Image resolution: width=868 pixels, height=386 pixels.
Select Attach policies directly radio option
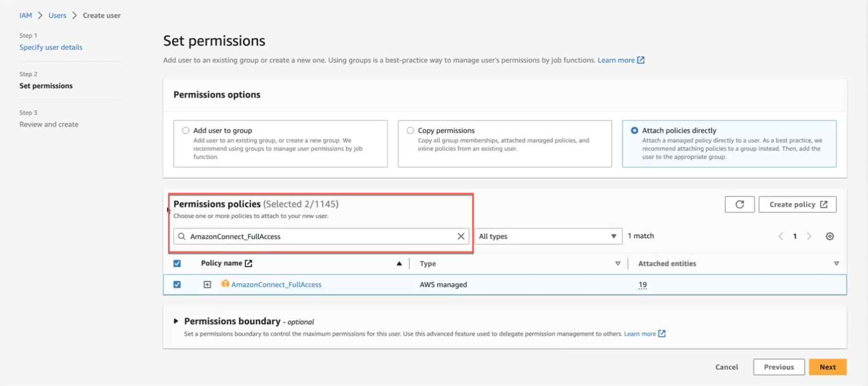tap(634, 130)
